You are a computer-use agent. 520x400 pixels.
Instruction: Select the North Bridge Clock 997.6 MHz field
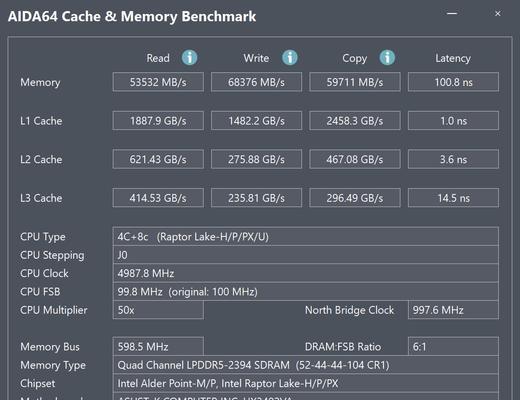click(453, 310)
